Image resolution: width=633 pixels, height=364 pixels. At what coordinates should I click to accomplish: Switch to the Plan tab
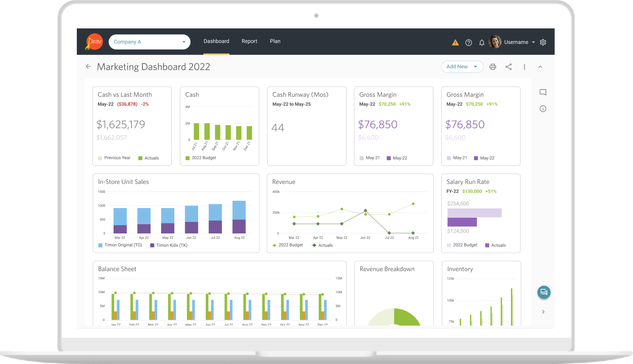tap(275, 41)
